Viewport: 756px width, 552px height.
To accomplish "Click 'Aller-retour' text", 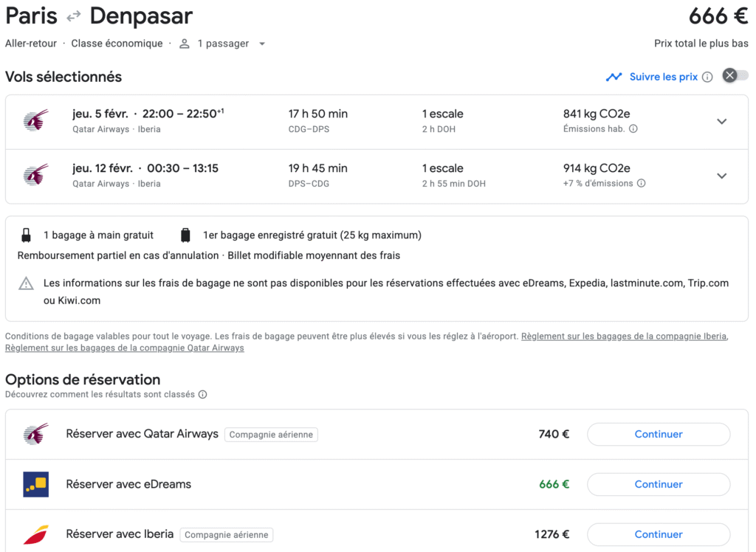I will [31, 44].
